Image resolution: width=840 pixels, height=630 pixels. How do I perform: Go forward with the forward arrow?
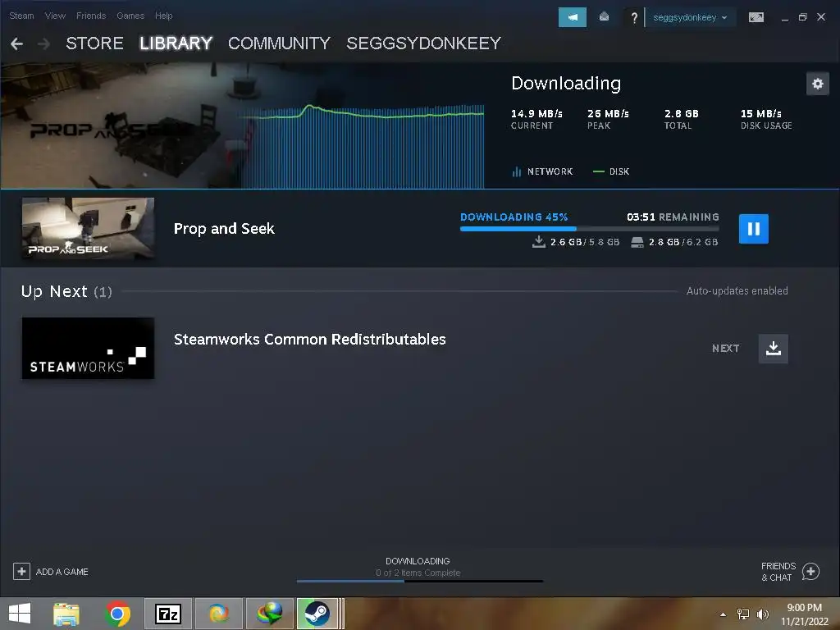tap(44, 43)
